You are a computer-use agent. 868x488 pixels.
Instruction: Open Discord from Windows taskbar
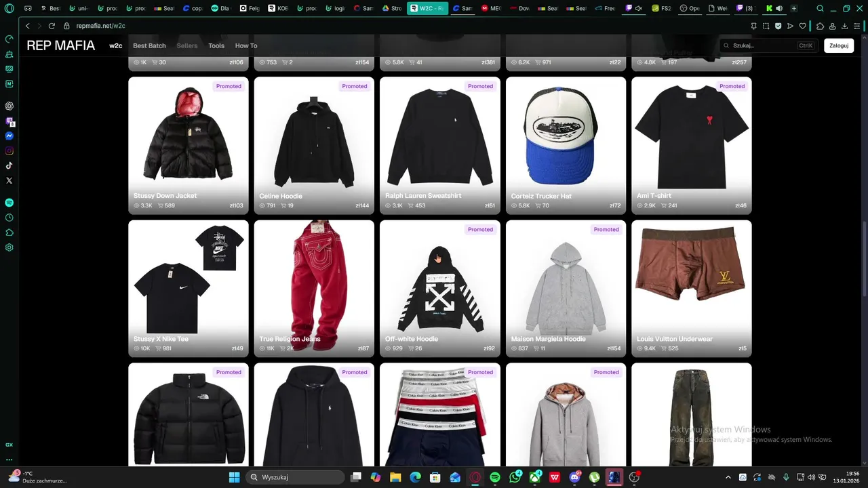click(x=575, y=477)
